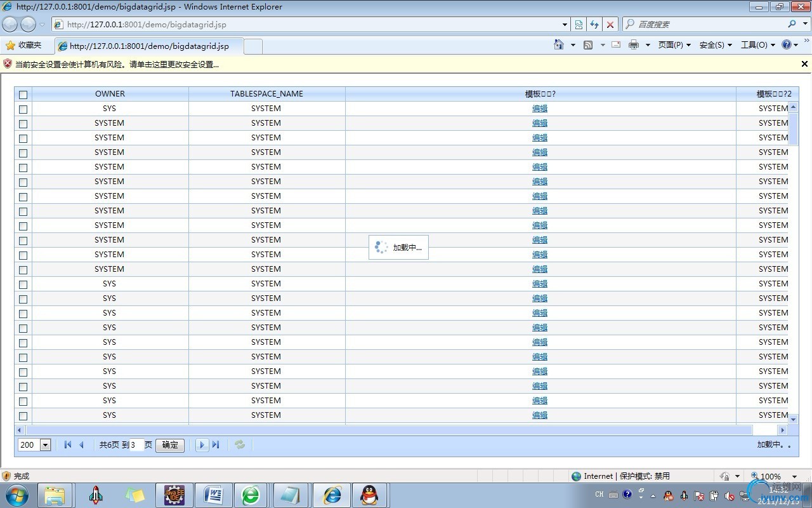Check the bottom visible row checkbox

pyautogui.click(x=23, y=416)
